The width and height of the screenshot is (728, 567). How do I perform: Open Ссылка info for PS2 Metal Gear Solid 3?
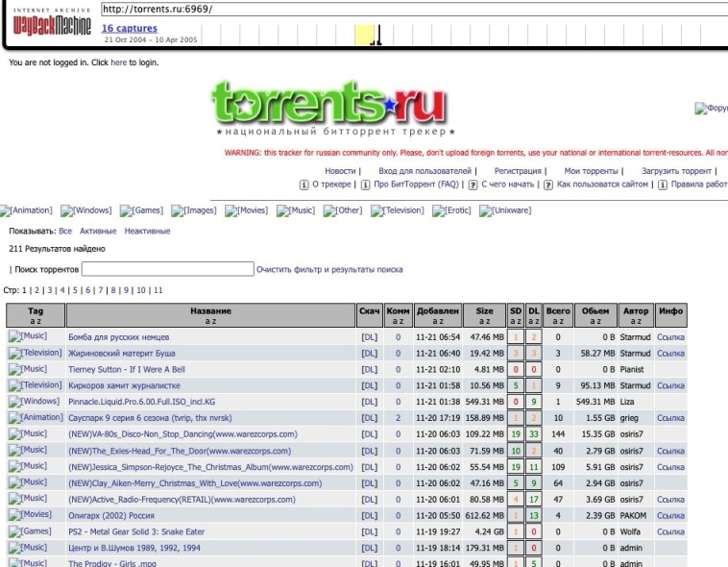click(x=670, y=531)
